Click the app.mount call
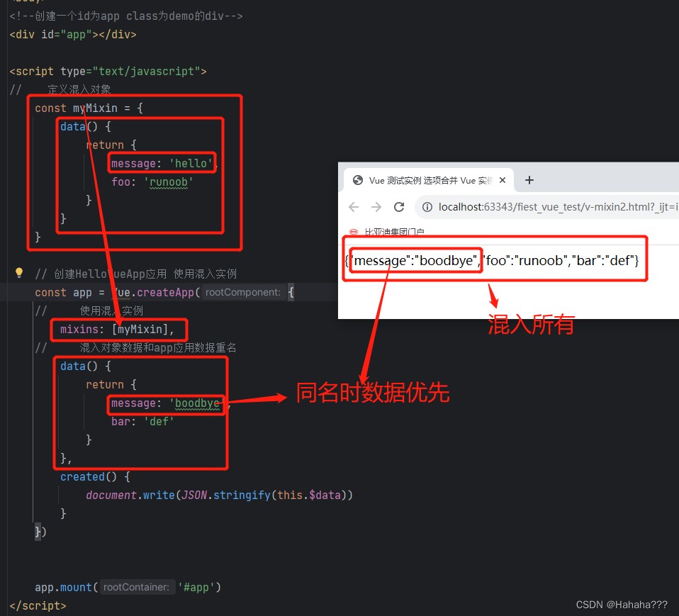 128,588
